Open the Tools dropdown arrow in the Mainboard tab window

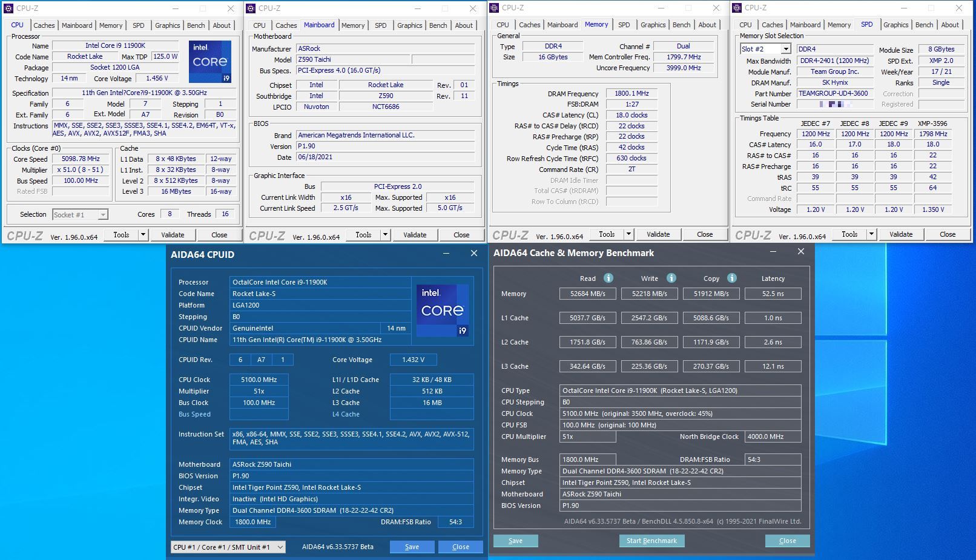385,235
